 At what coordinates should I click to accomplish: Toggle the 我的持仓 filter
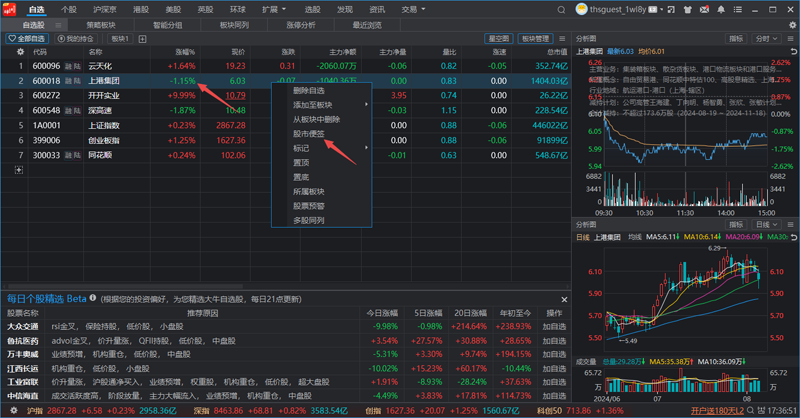tap(76, 39)
